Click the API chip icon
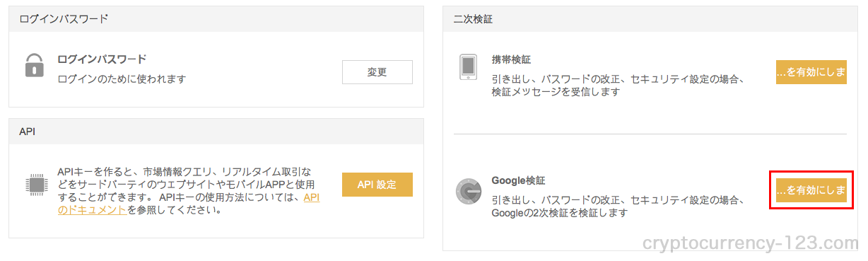The width and height of the screenshot is (868, 261). pyautogui.click(x=35, y=185)
